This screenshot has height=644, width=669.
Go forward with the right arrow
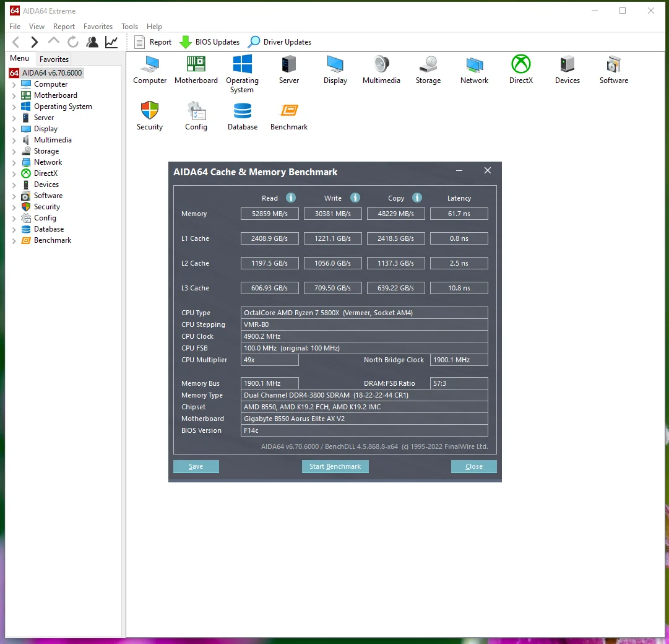[x=35, y=42]
